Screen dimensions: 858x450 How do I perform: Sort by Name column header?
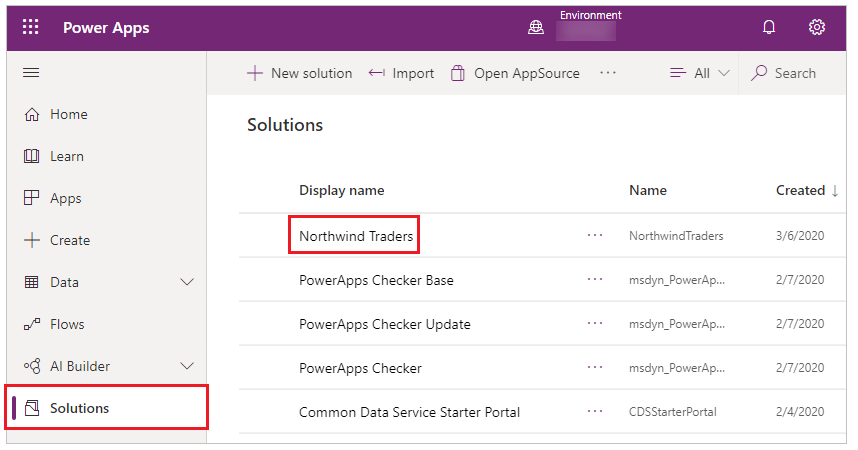[648, 191]
